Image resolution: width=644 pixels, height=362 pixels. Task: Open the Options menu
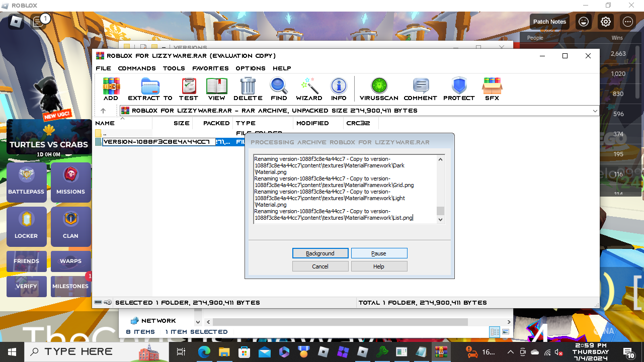click(251, 68)
